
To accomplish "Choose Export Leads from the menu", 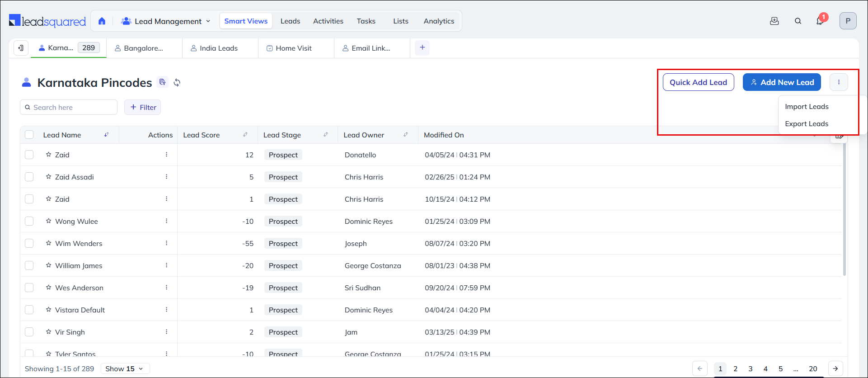I will tap(807, 124).
